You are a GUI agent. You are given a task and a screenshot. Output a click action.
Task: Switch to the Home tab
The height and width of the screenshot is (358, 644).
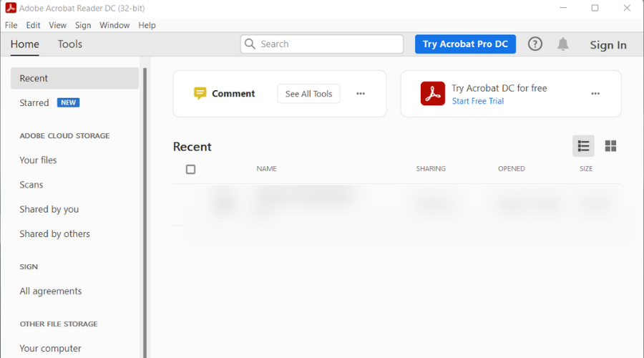pos(25,44)
